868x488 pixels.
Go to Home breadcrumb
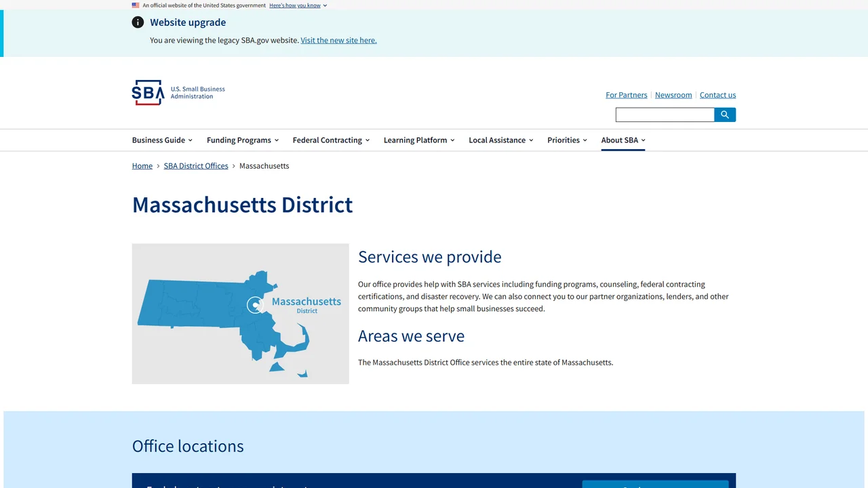coord(142,166)
